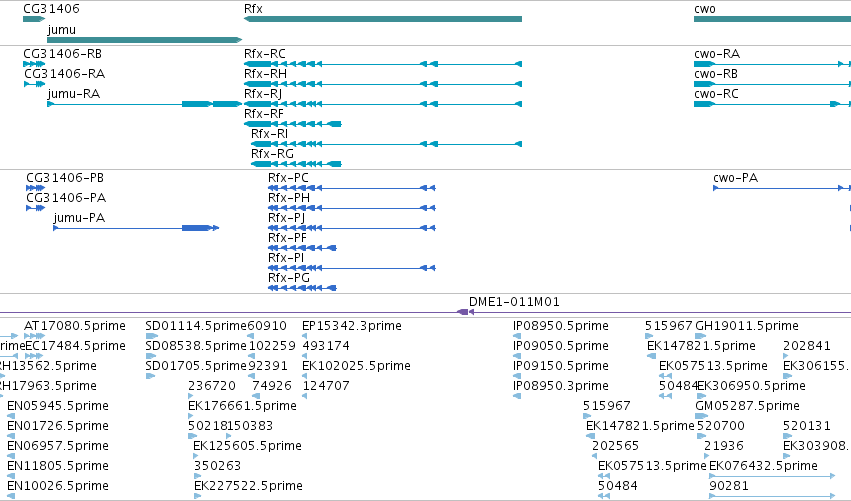Screen dimensions: 851x501
Task: Select the SD08538.5prime label
Action: tap(196, 346)
